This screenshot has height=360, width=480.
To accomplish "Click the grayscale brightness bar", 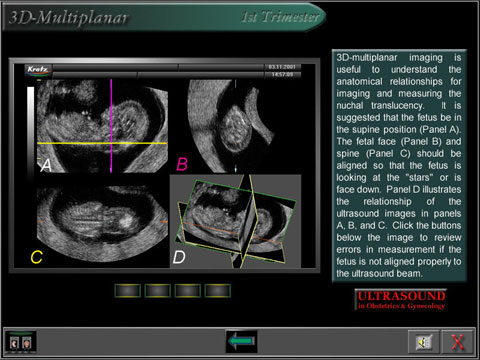I will click(x=30, y=130).
